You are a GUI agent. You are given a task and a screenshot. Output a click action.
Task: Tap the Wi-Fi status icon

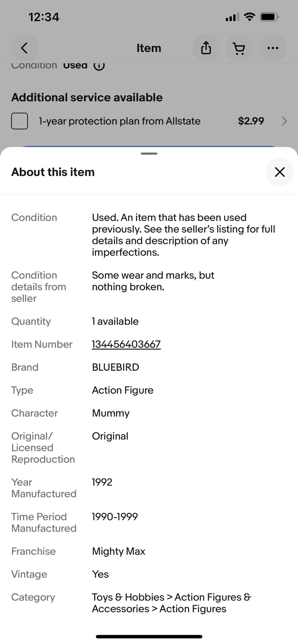(x=249, y=17)
